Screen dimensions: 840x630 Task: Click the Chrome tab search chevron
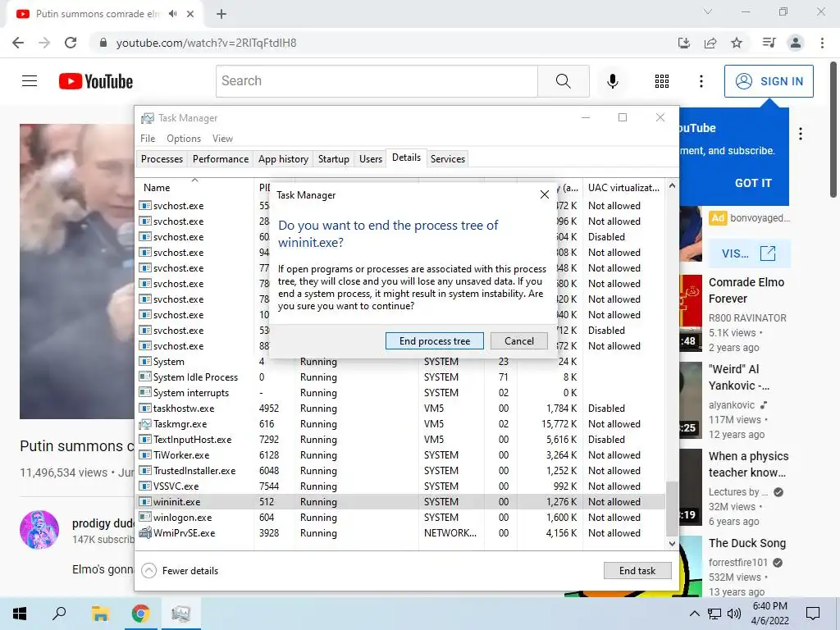coord(708,11)
